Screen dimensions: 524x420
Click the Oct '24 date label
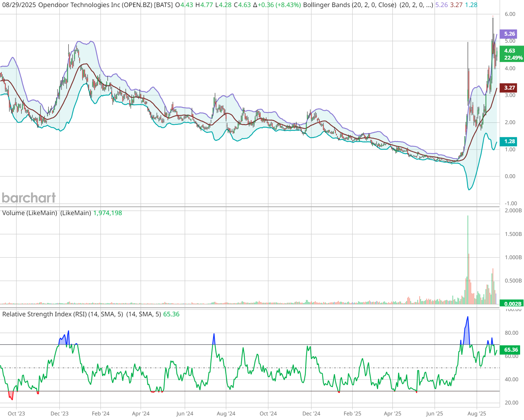pos(268,414)
